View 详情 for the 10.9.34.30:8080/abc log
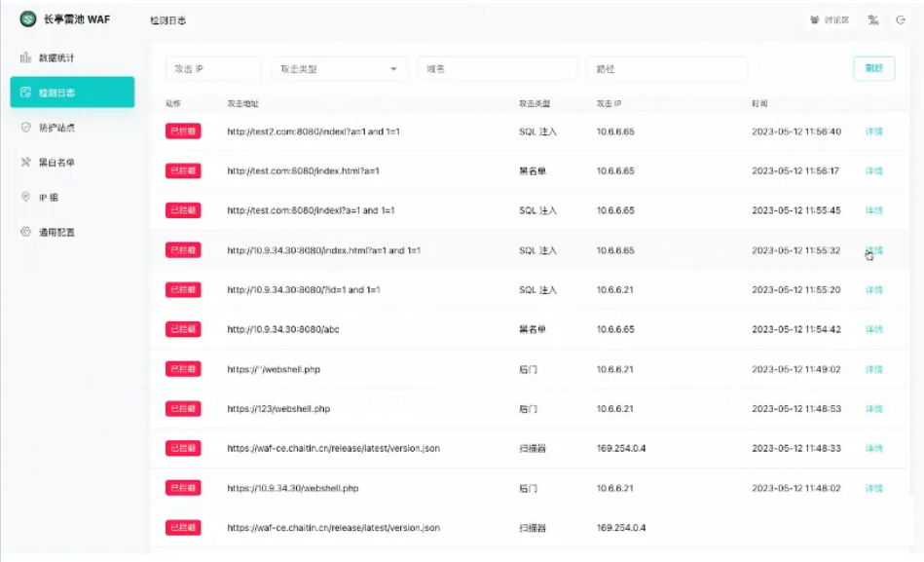The image size is (924, 562). point(873,330)
